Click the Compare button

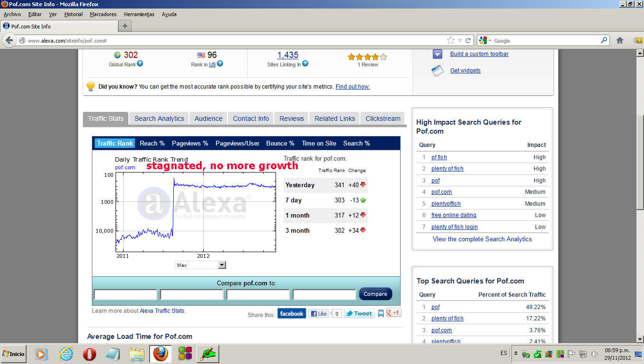coord(376,294)
